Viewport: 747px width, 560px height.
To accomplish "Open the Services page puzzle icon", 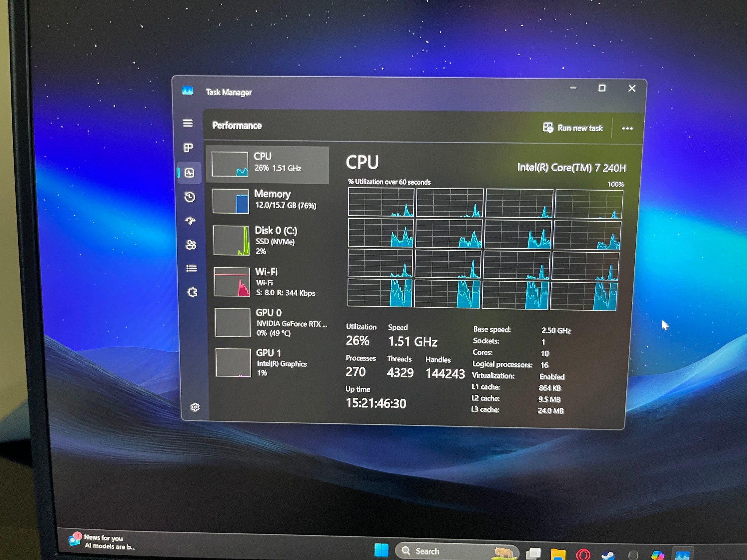I will click(192, 292).
